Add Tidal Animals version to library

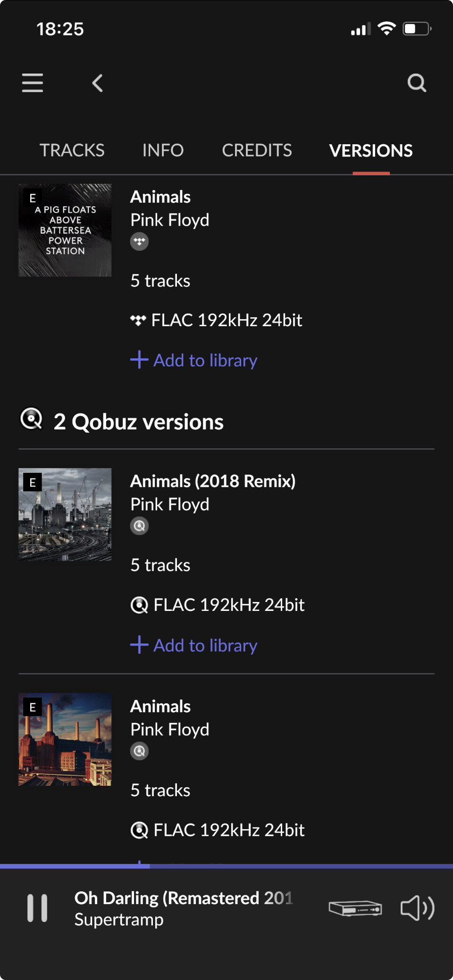(x=194, y=360)
